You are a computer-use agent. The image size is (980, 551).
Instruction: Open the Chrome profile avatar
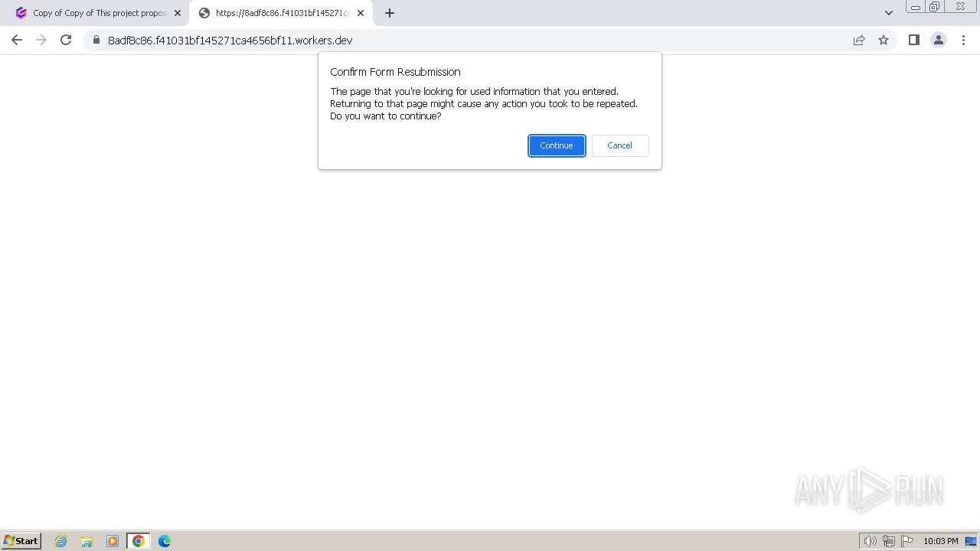pos(939,40)
